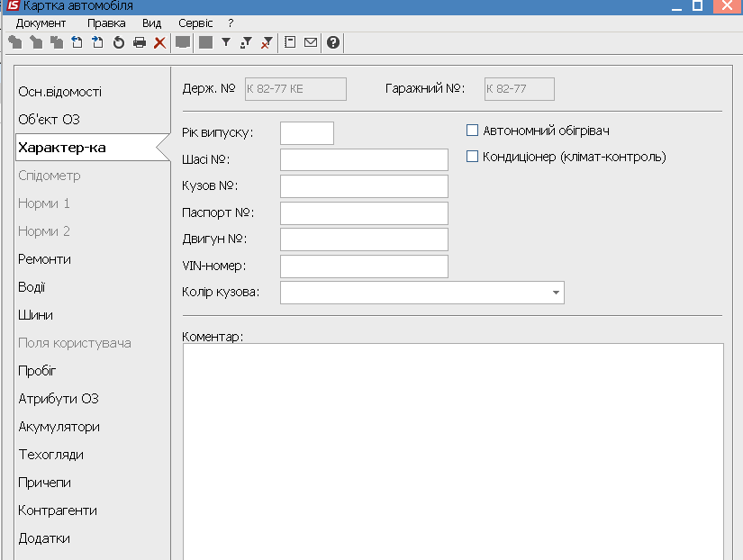Close the Картка автомобіля window

pyautogui.click(x=727, y=5)
